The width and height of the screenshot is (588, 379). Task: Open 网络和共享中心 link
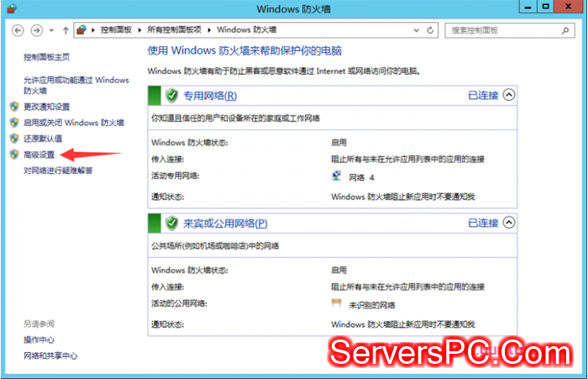click(50, 355)
